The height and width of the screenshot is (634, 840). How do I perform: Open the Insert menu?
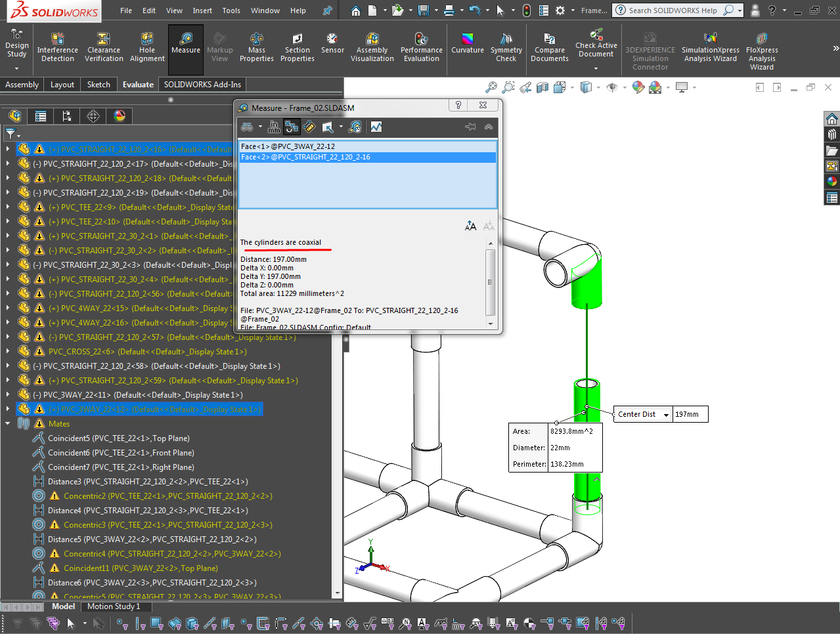coord(202,11)
